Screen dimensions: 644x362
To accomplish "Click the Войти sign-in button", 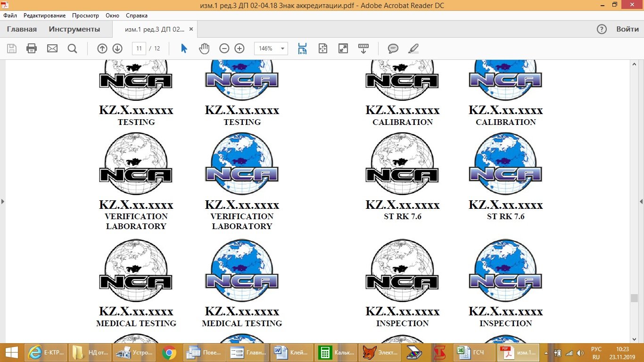I will tap(627, 29).
